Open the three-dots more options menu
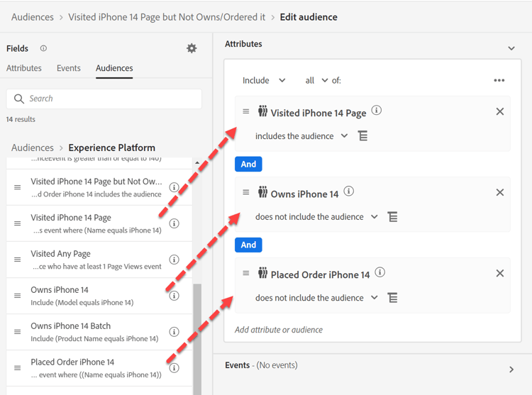The image size is (532, 395). (499, 80)
